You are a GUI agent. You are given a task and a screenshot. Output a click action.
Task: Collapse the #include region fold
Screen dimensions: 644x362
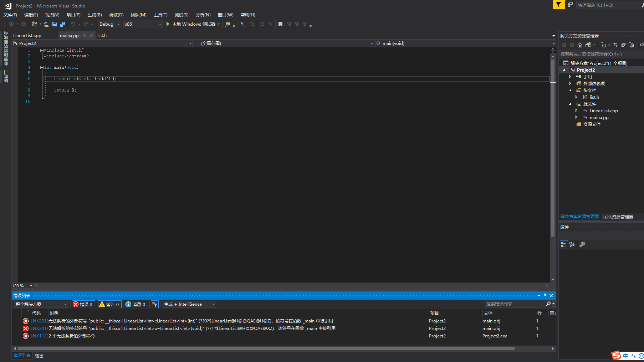tap(42, 50)
